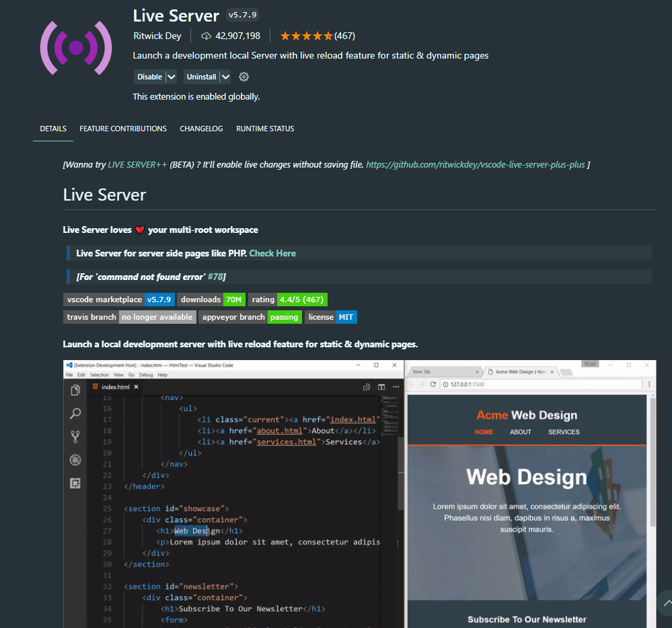Screen dimensions: 672x628
Task: Open the Changelog tab
Action: tap(201, 129)
